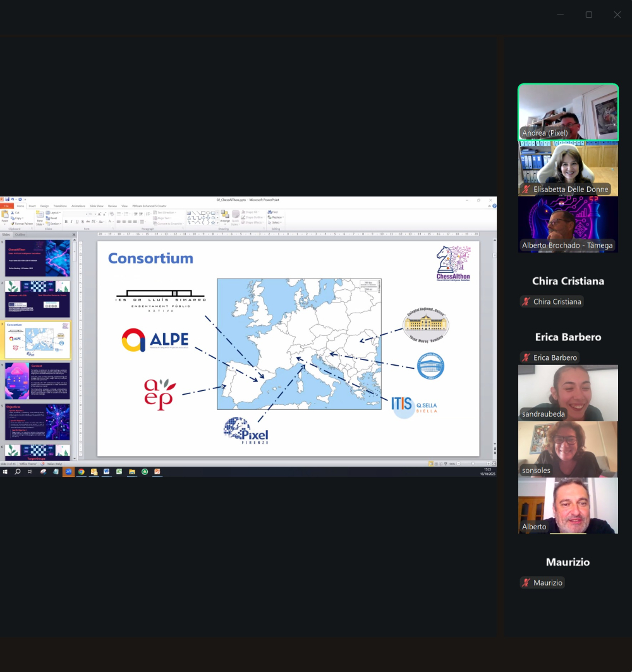Open the Outline pane tab
The image size is (632, 672).
pos(20,234)
